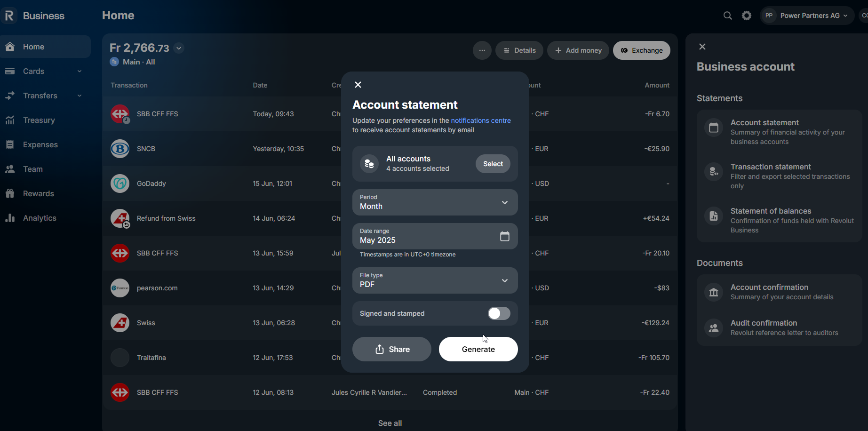The height and width of the screenshot is (431, 868).
Task: Click the -Fr 105.70 Traitafina amount
Action: pyautogui.click(x=654, y=358)
